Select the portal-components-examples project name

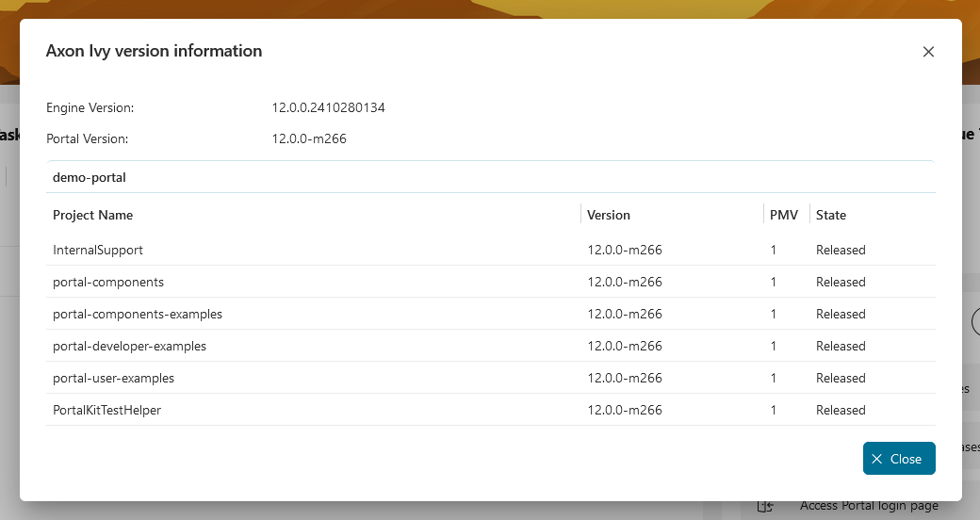click(138, 314)
